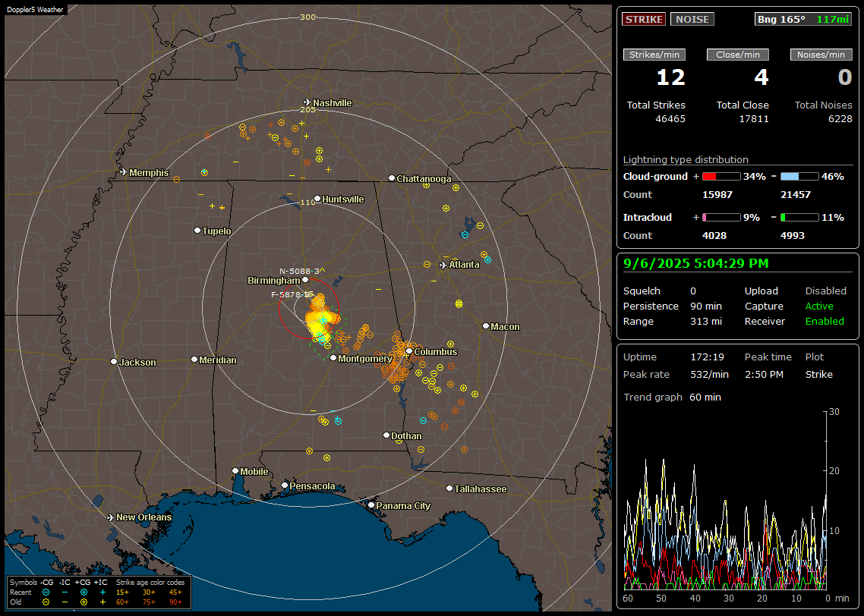Select the Montgomery city dot
This screenshot has width=864, height=616.
(x=333, y=358)
